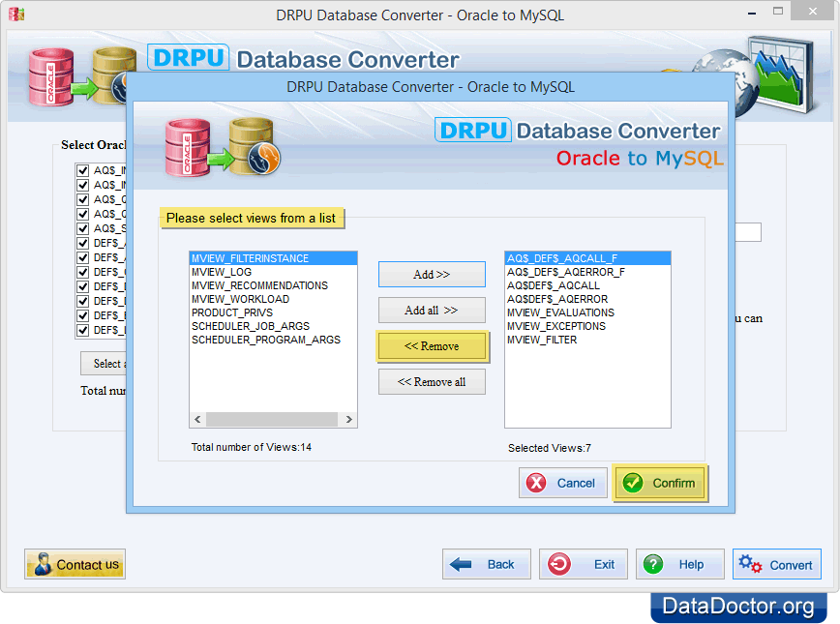The width and height of the screenshot is (840, 624).
Task: Select MVIEW_EVALUATIONS in selected views
Action: tap(587, 312)
